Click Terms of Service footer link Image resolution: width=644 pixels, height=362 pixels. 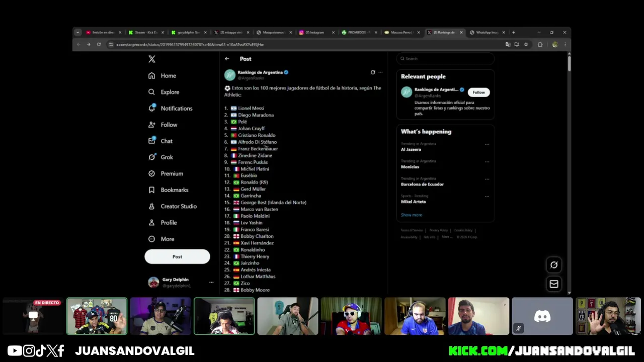click(x=412, y=230)
